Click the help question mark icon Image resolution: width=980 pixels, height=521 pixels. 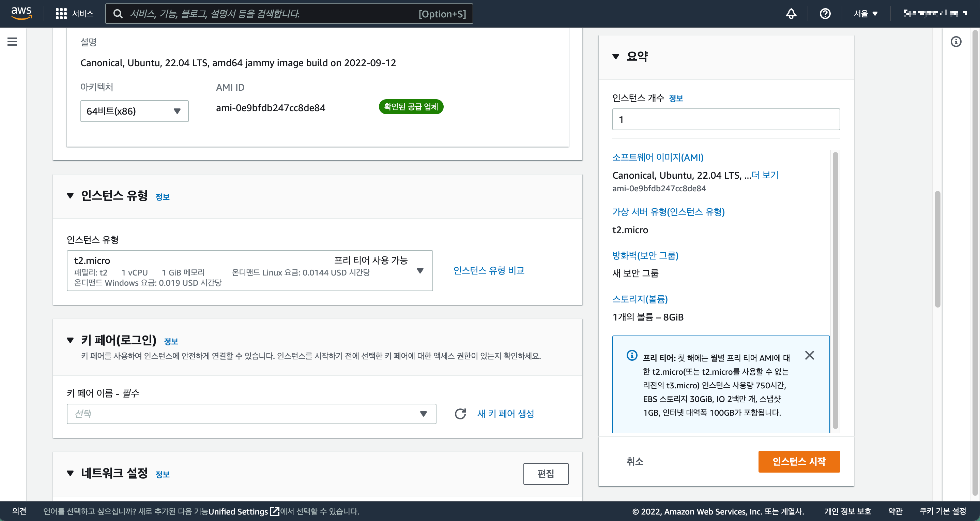click(x=825, y=14)
